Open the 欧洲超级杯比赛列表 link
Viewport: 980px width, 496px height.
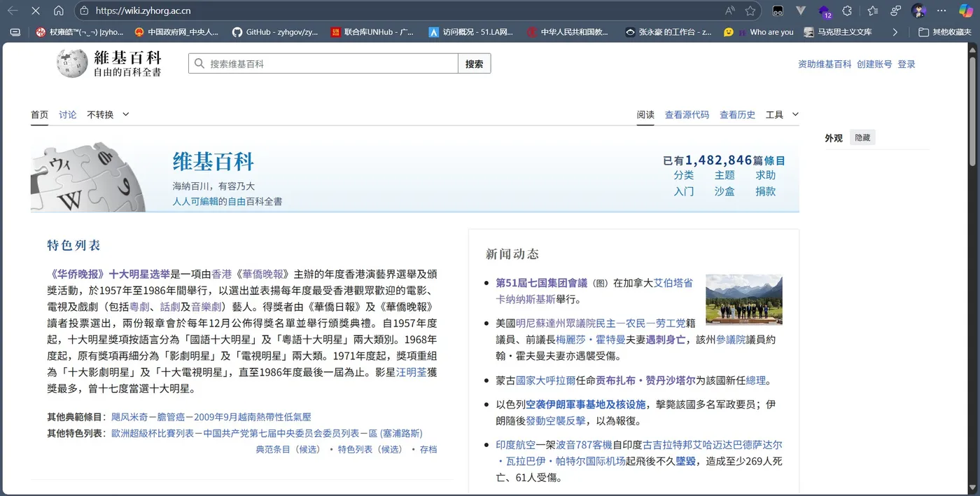tap(153, 434)
